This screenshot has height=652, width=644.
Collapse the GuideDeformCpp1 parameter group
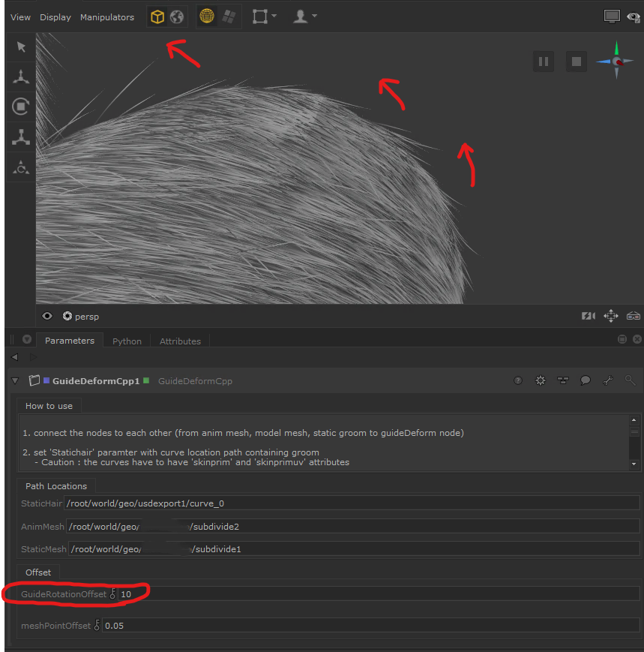click(x=15, y=381)
